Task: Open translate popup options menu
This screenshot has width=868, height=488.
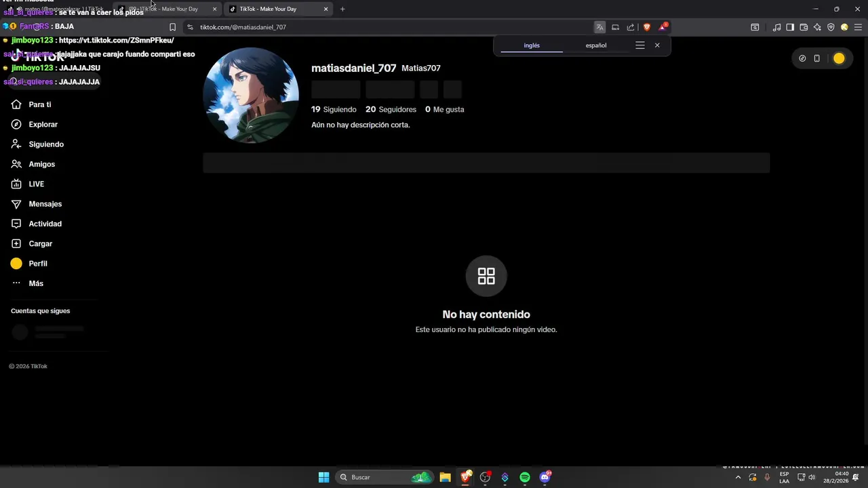Action: [640, 45]
